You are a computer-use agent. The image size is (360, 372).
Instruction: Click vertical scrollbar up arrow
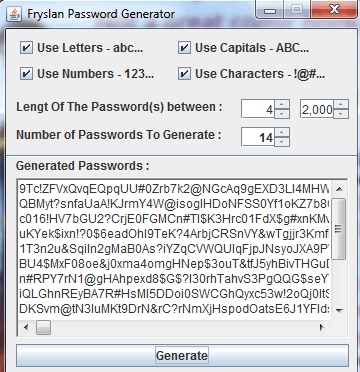pyautogui.click(x=339, y=189)
